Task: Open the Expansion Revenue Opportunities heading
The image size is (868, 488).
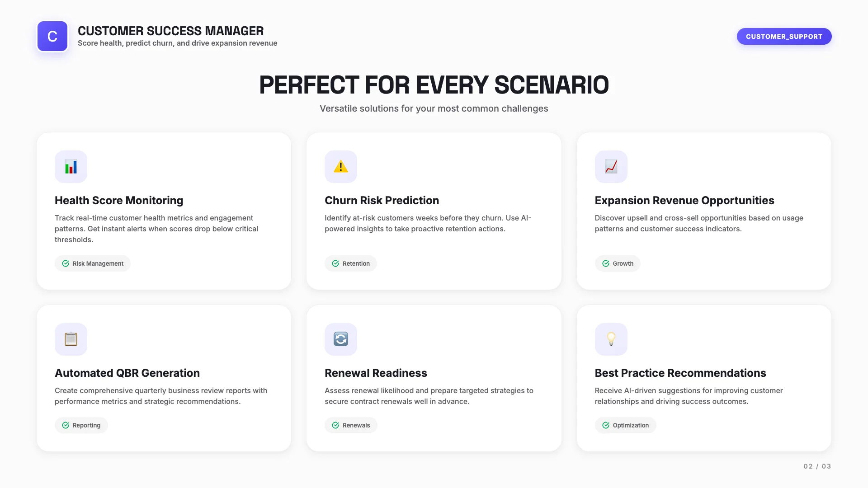Action: (x=684, y=200)
